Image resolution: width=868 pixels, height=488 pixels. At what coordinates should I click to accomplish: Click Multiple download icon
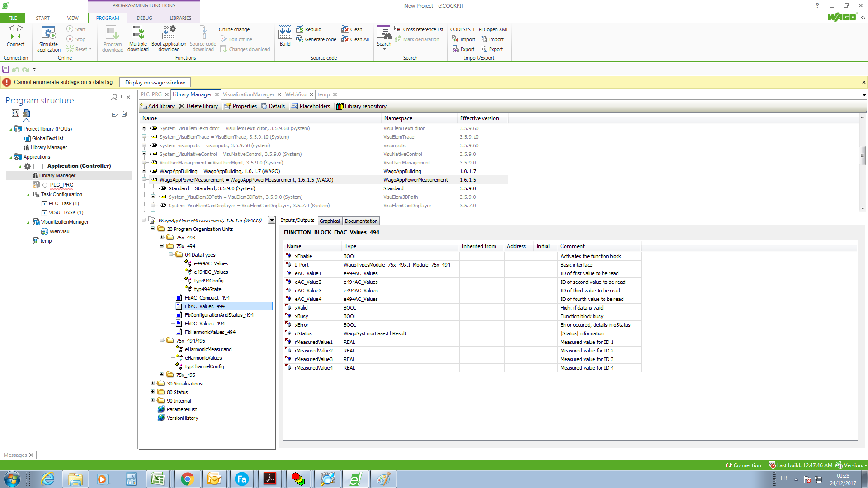click(138, 33)
